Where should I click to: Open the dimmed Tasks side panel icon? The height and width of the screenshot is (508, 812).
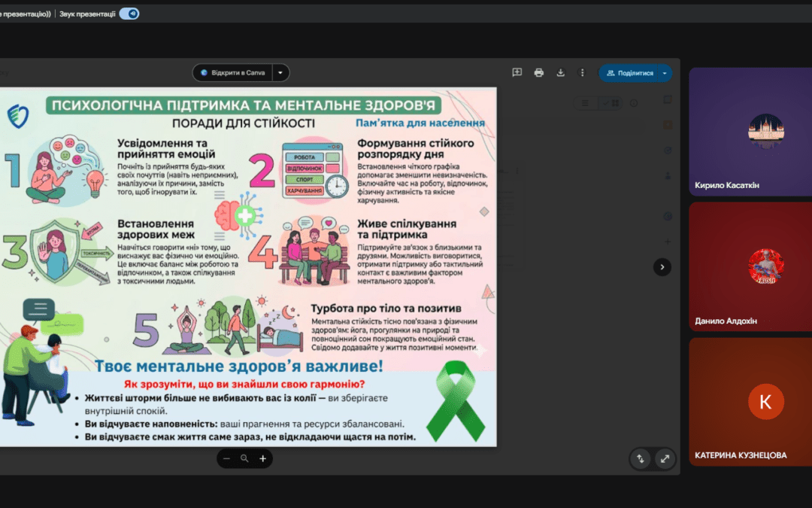668,151
